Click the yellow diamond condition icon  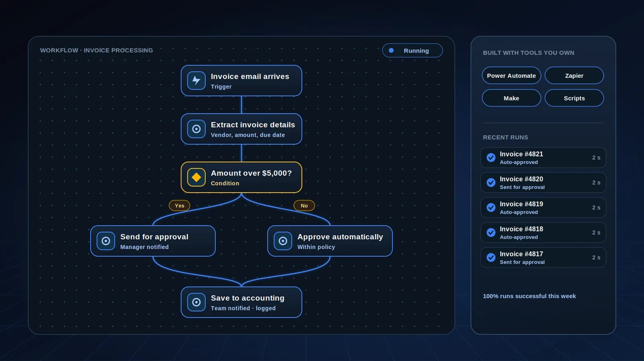[x=196, y=177]
